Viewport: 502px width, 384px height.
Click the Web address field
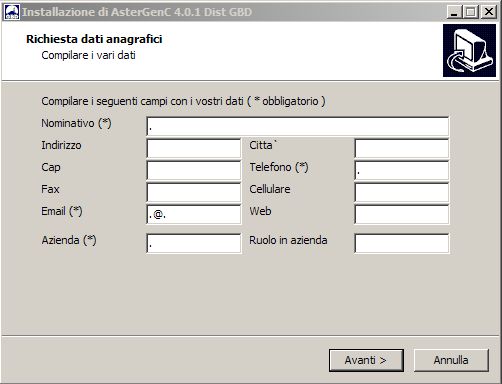click(402, 214)
